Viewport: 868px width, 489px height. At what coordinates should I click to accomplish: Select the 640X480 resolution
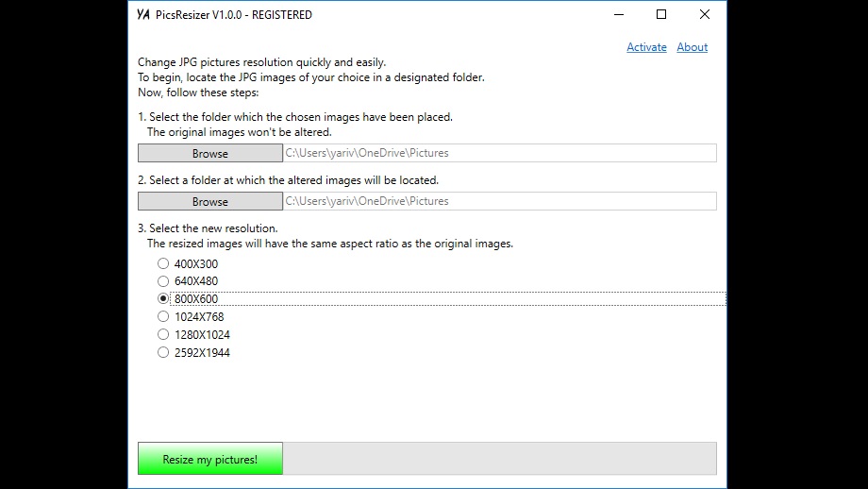click(188, 280)
